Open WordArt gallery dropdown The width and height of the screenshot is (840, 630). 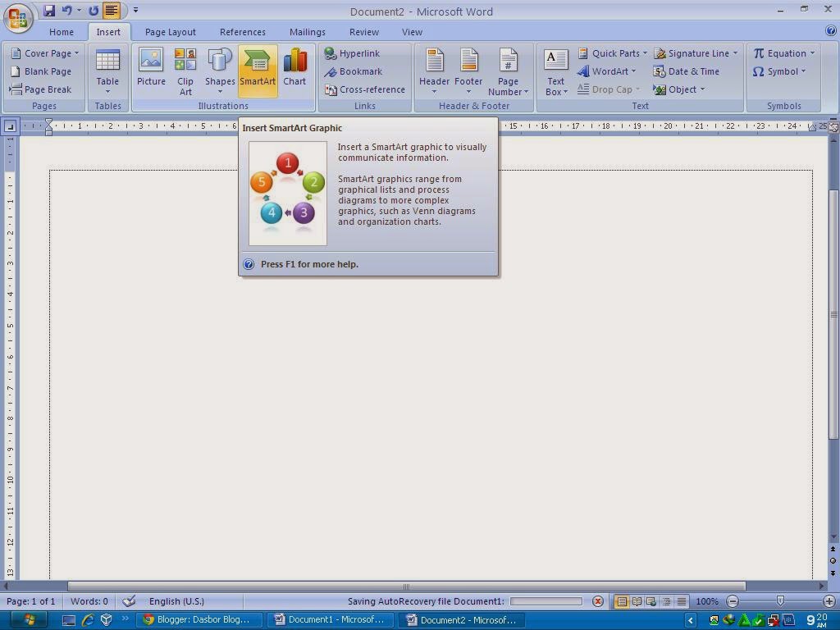606,71
